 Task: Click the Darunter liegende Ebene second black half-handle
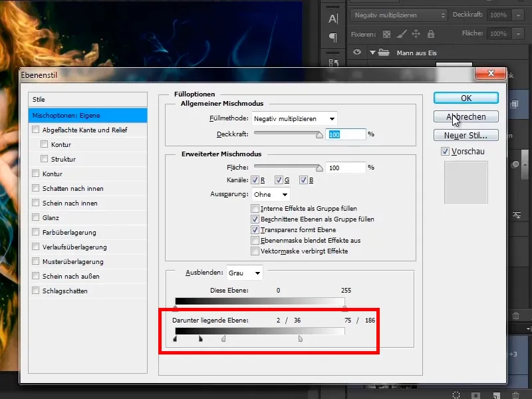click(201, 338)
